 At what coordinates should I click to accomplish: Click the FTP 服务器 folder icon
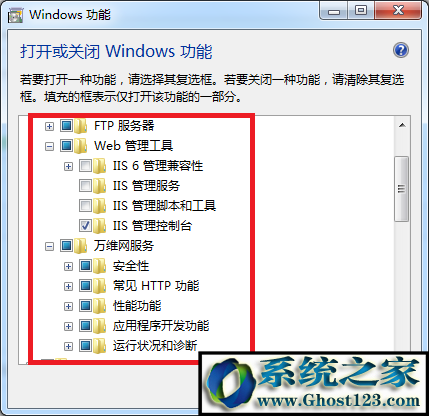coord(81,126)
